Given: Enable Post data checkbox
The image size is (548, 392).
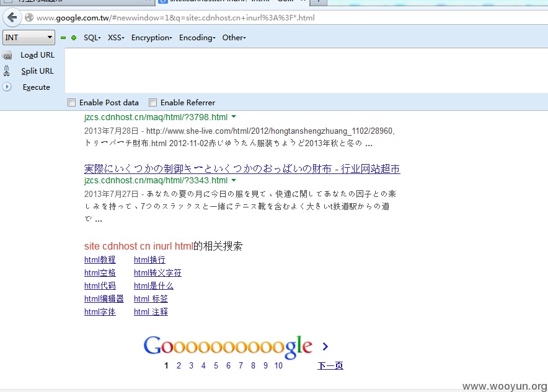Looking at the screenshot, I should pos(72,102).
